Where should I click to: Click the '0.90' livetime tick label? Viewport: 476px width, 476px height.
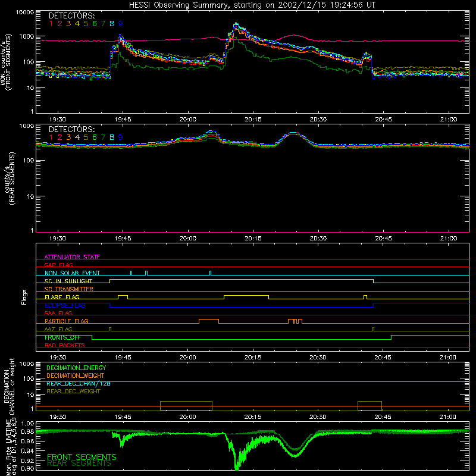[27, 468]
